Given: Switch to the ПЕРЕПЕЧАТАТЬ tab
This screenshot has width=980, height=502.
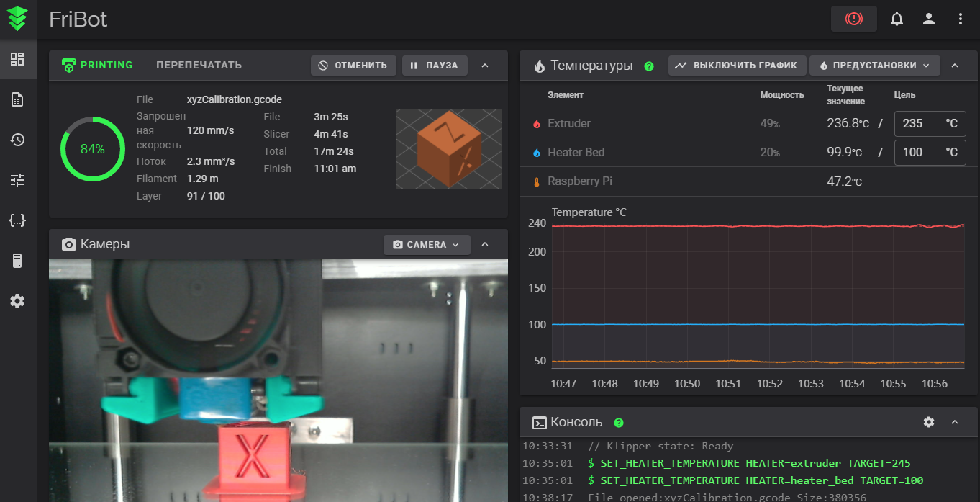Looking at the screenshot, I should coord(199,66).
